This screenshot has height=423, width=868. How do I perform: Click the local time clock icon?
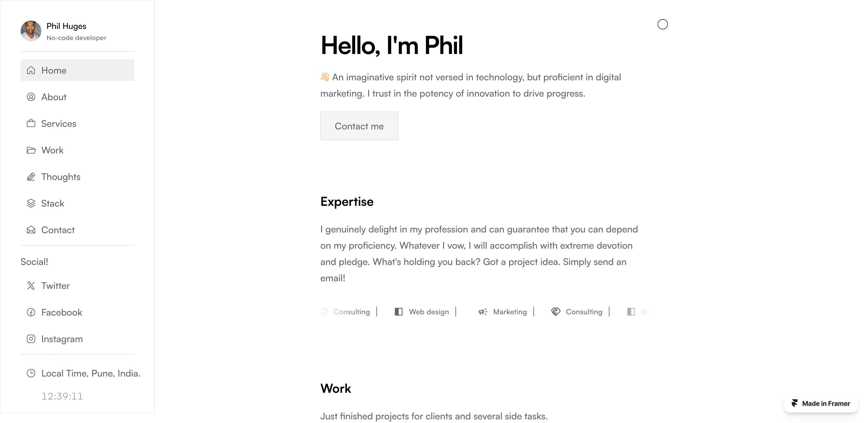coord(31,373)
